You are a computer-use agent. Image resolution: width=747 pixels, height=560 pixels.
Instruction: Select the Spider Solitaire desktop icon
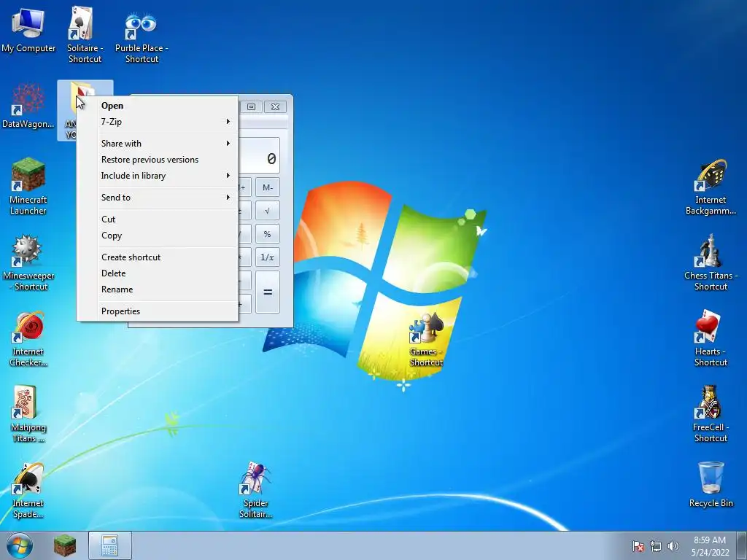click(x=255, y=490)
